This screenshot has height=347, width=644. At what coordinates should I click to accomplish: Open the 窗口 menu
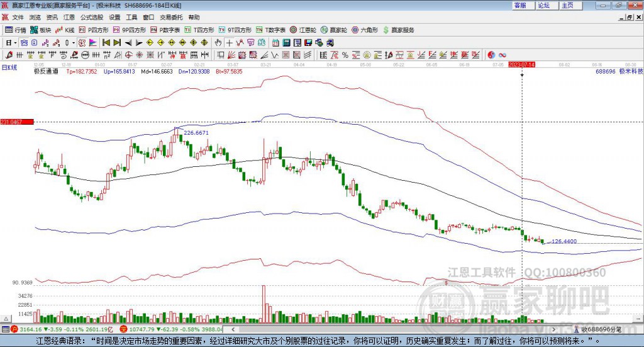coord(148,17)
